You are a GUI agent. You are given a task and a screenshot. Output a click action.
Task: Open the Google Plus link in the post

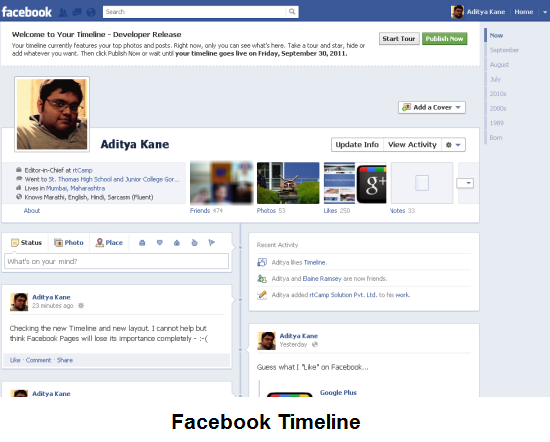click(x=338, y=393)
